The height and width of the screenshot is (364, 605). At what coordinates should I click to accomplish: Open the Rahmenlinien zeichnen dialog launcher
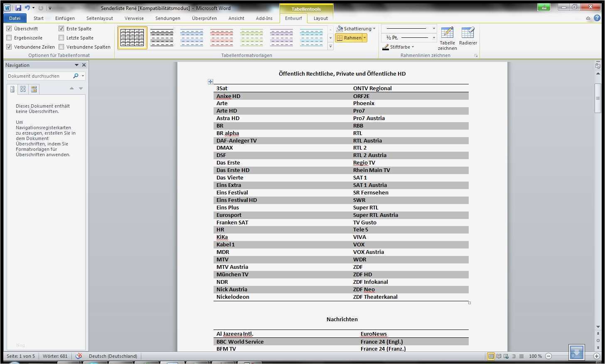click(476, 55)
